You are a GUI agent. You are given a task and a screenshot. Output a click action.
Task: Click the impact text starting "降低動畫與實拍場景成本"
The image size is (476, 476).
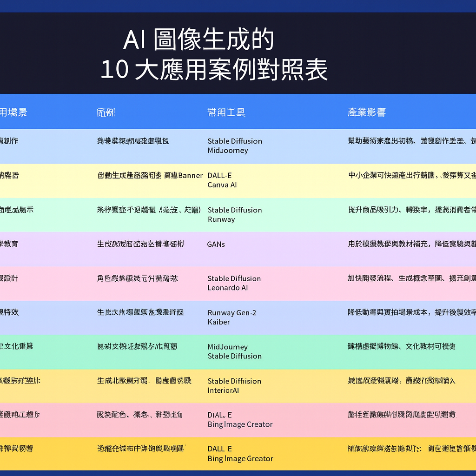point(412,312)
